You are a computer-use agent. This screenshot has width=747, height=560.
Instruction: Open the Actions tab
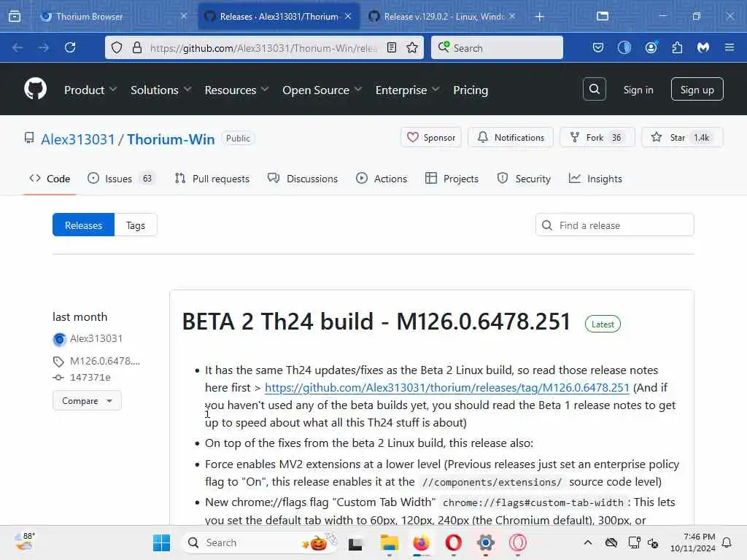382,179
